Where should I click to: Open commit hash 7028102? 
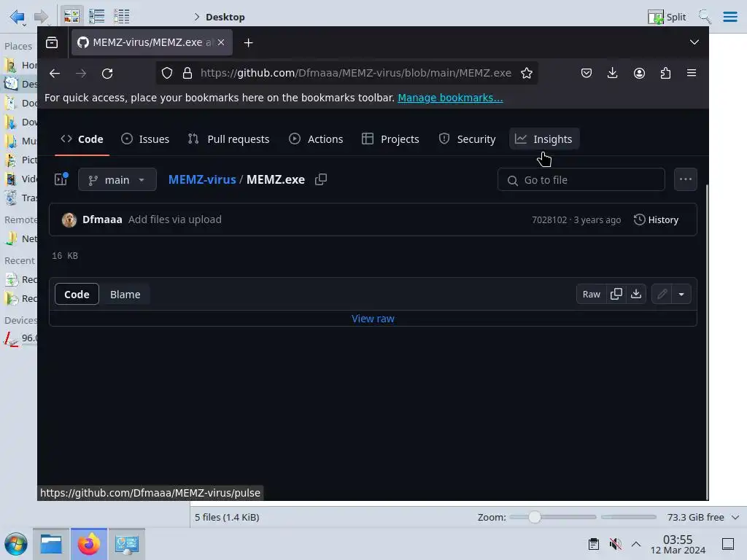(x=549, y=220)
